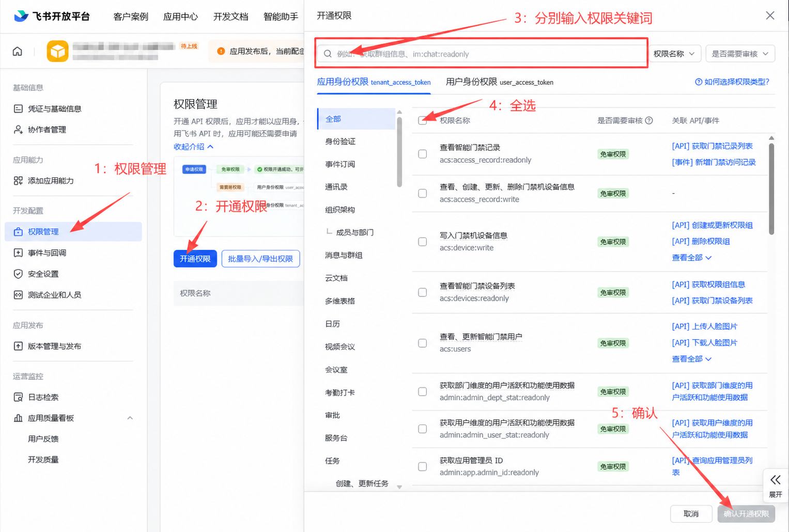789x532 pixels.
Task: Click the blue 开通权限 button
Action: 195,258
